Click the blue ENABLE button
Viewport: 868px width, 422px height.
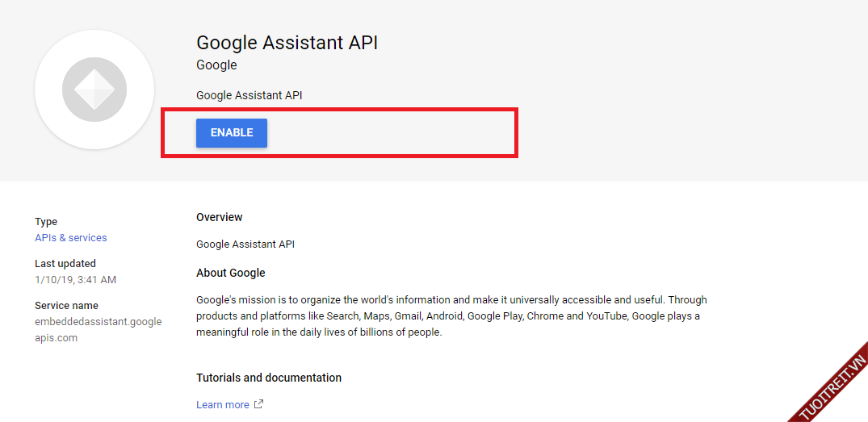[231, 133]
